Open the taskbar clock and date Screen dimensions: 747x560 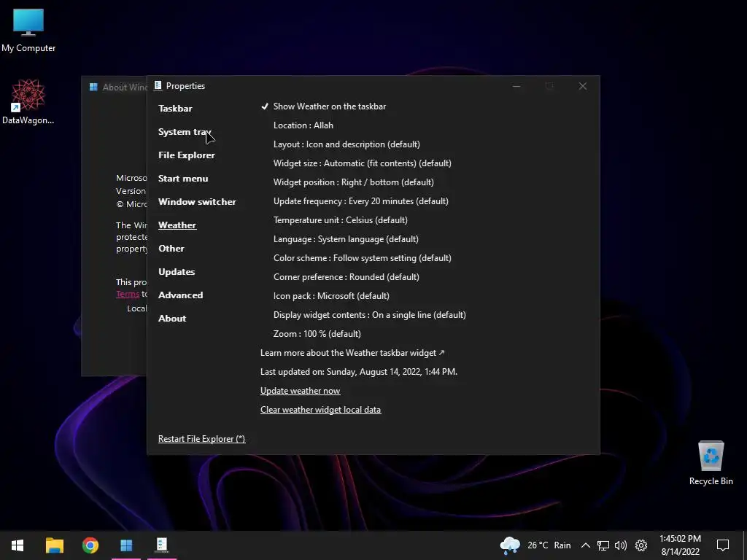click(x=680, y=545)
